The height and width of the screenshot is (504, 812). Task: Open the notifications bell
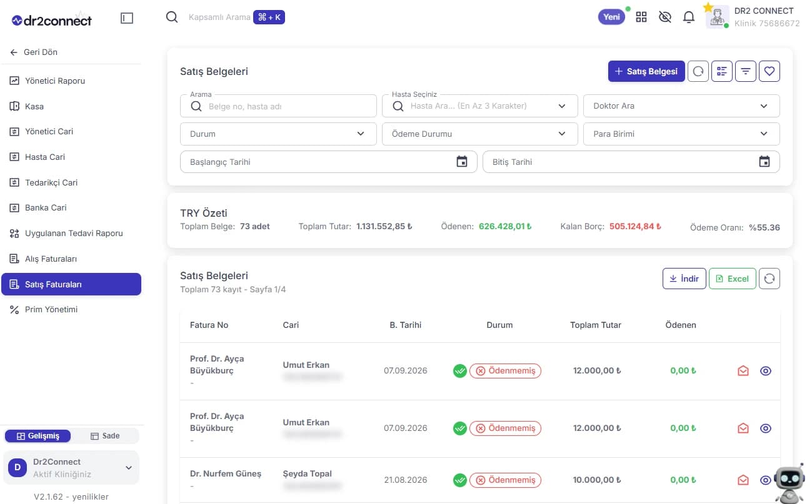click(689, 17)
